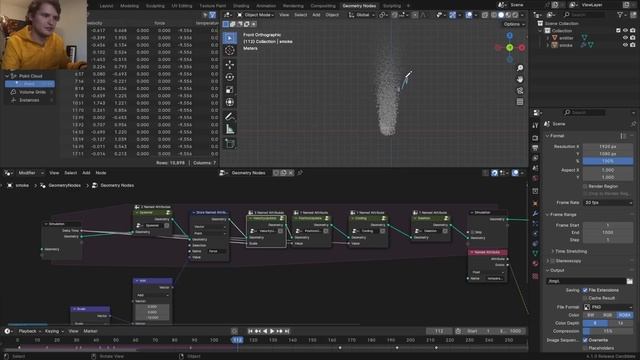Adjust the Compression slider
This screenshot has width=640, height=360.
click(608, 331)
